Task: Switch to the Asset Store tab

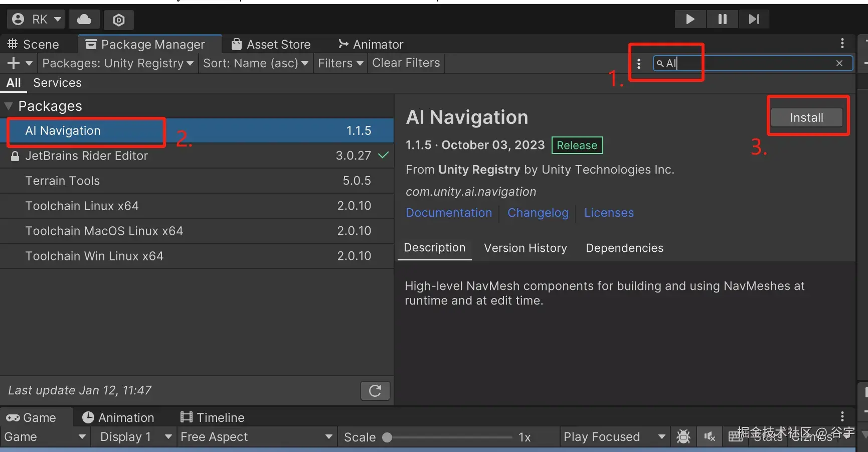Action: pyautogui.click(x=271, y=45)
